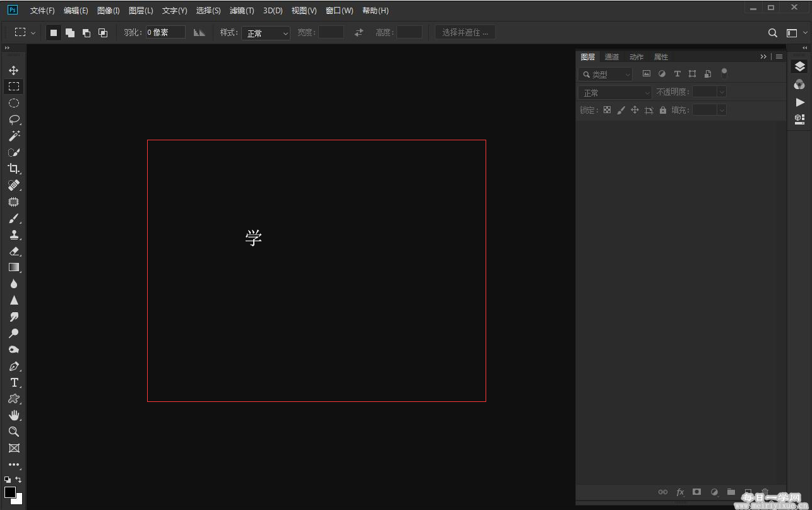812x510 pixels.
Task: Toggle the type layer filter icon
Action: point(677,74)
